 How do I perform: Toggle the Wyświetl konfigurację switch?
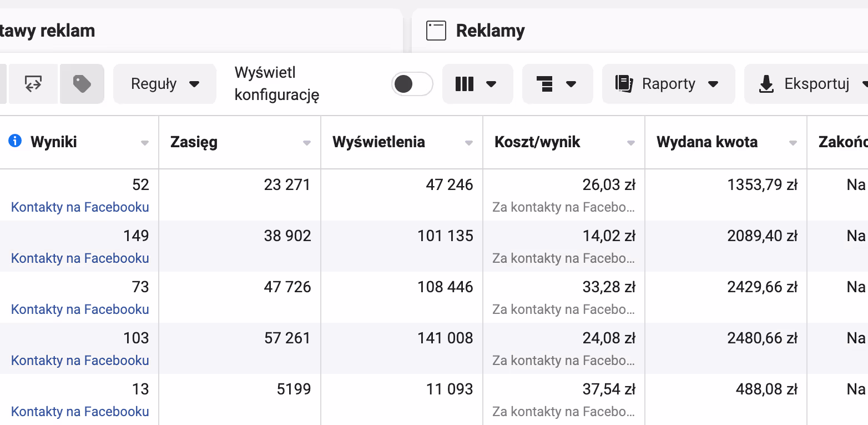(x=412, y=84)
